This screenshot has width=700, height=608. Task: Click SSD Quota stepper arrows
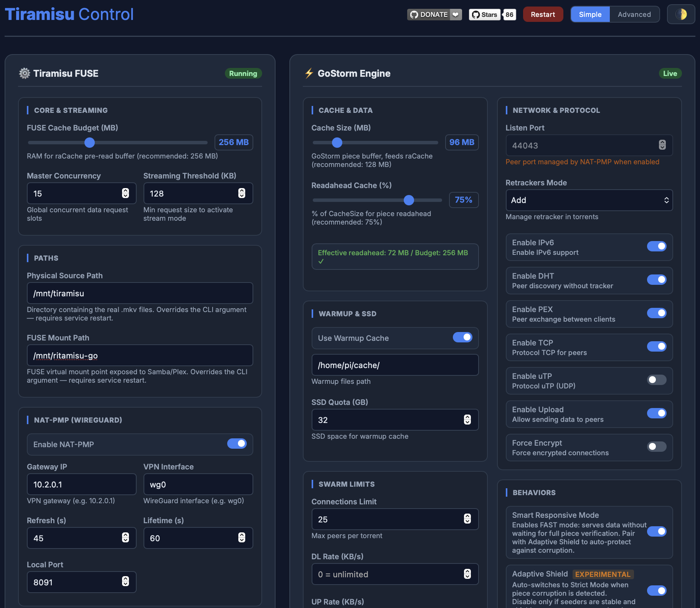tap(467, 420)
